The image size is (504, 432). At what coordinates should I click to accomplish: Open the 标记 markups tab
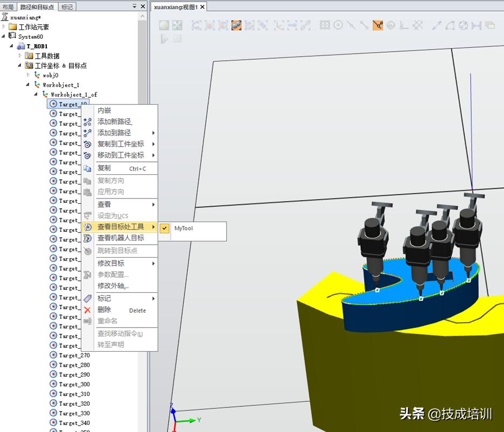click(67, 7)
